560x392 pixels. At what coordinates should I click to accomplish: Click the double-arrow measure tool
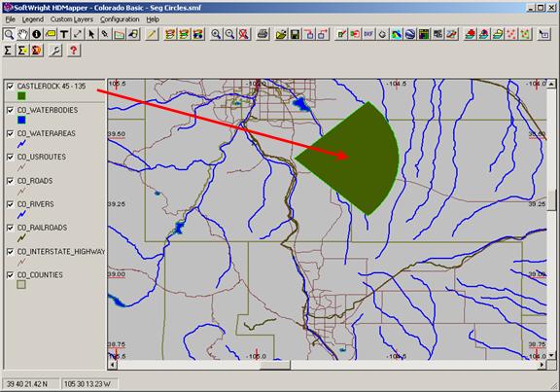click(x=78, y=34)
